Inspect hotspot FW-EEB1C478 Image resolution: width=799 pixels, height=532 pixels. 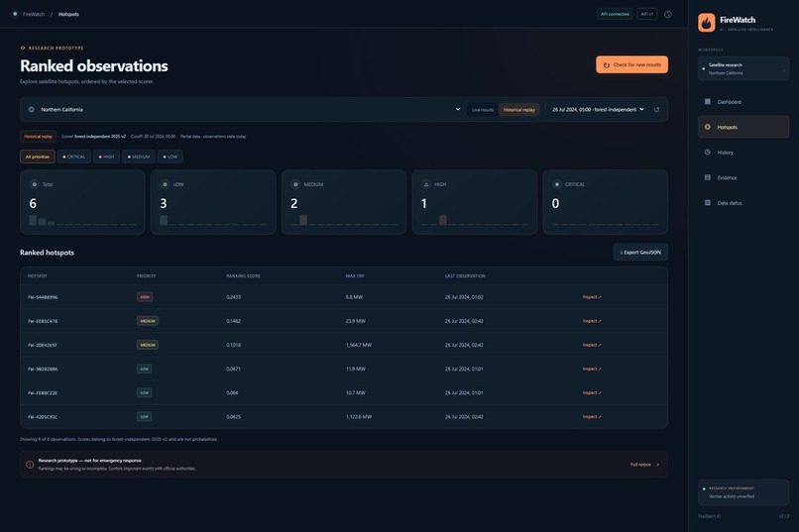[x=592, y=321]
